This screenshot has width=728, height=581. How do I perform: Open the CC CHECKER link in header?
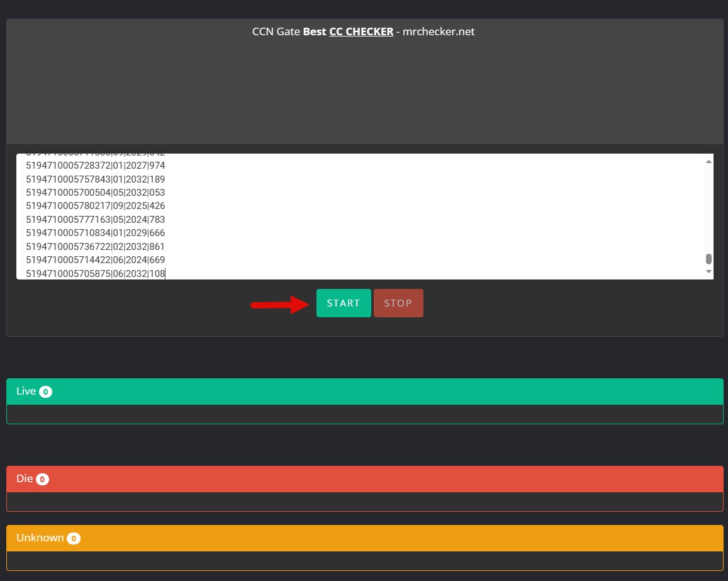(361, 31)
